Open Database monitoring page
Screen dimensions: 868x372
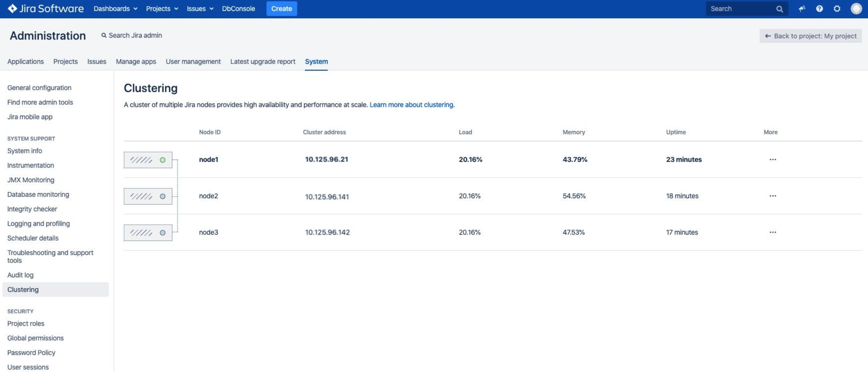tap(38, 194)
